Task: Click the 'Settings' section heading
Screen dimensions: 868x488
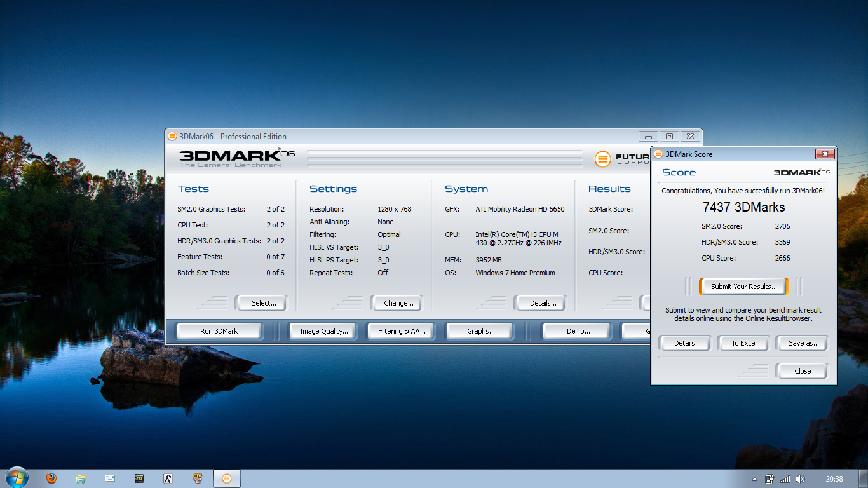Action: click(x=334, y=189)
